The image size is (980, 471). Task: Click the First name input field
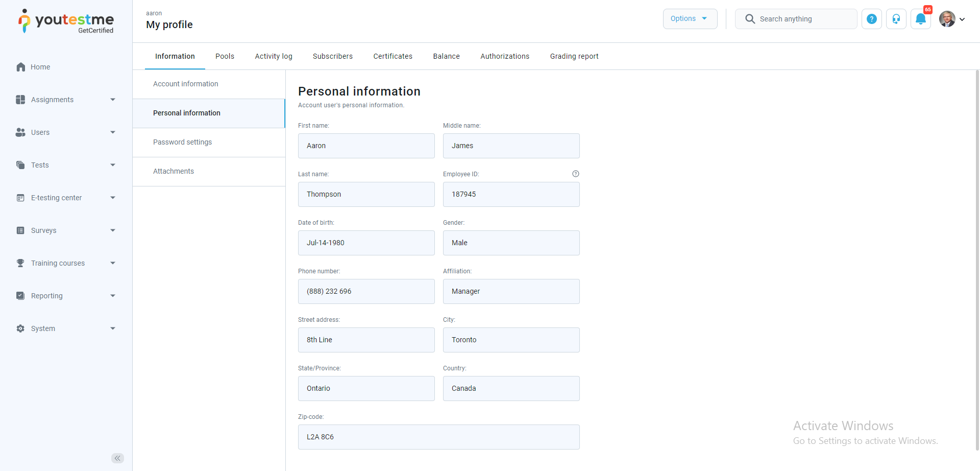click(x=366, y=146)
